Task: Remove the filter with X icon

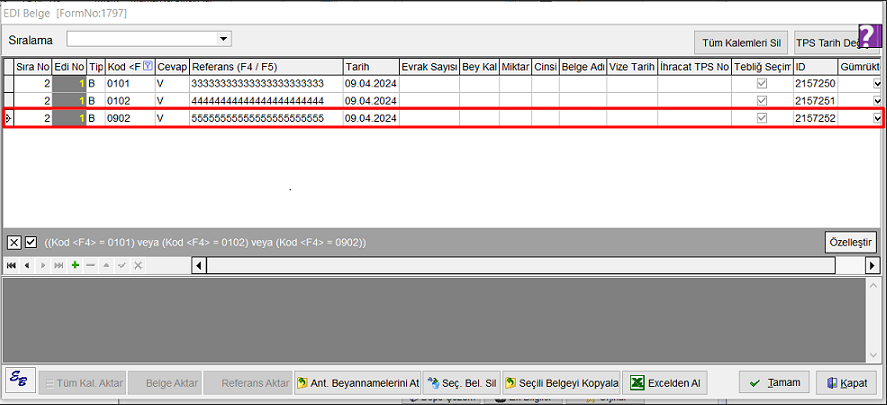Action: tap(14, 242)
